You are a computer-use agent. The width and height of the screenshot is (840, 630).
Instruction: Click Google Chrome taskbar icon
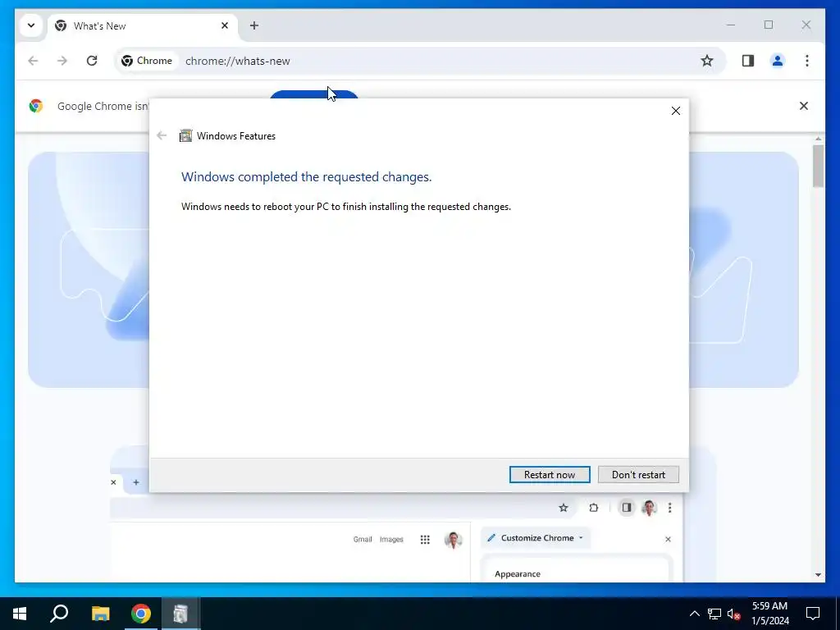click(x=141, y=614)
